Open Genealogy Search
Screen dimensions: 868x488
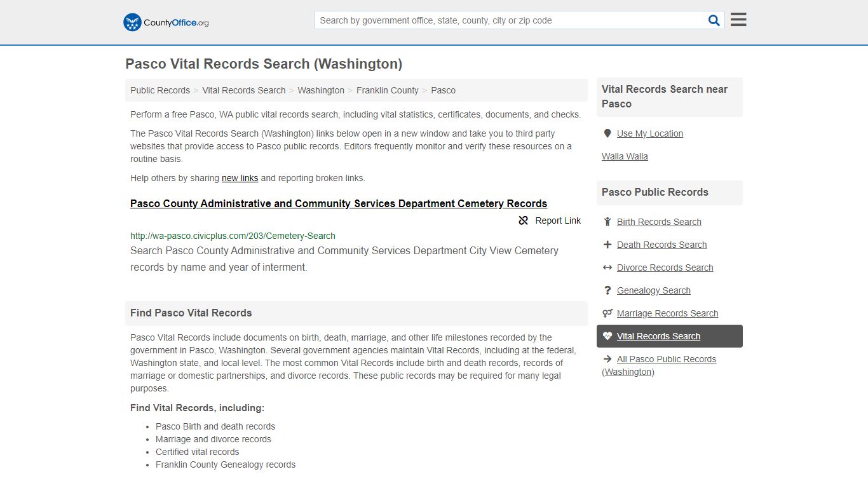point(653,290)
